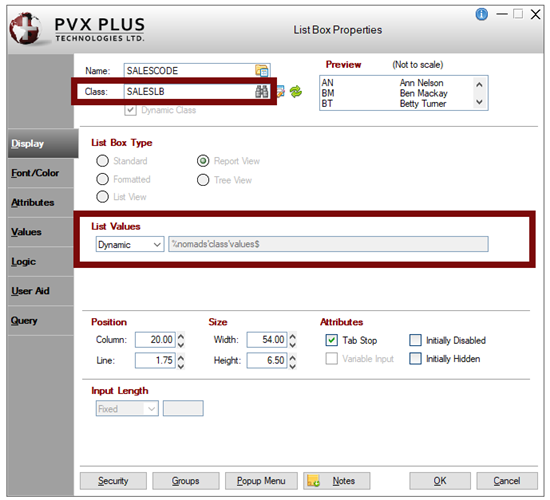Click the Notes sticky note icon
This screenshot has width=550, height=500.
pyautogui.click(x=313, y=481)
